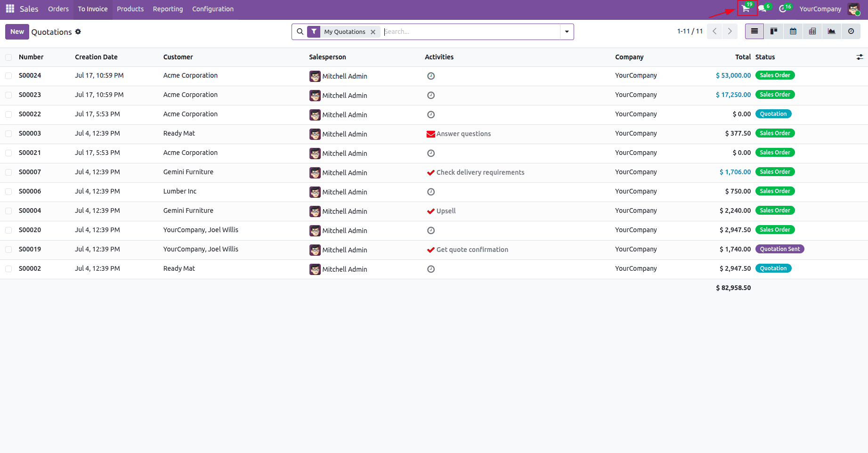Click the Sales app title
868x453 pixels.
pyautogui.click(x=29, y=9)
